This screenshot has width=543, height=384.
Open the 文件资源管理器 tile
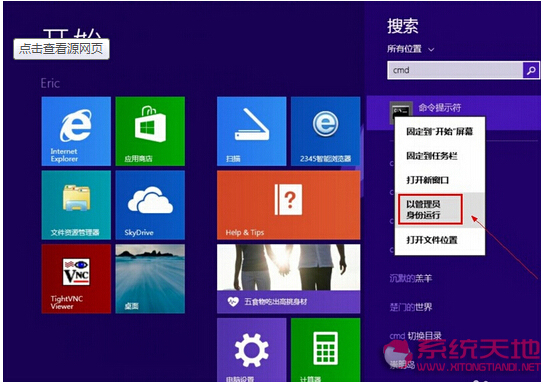coord(76,205)
